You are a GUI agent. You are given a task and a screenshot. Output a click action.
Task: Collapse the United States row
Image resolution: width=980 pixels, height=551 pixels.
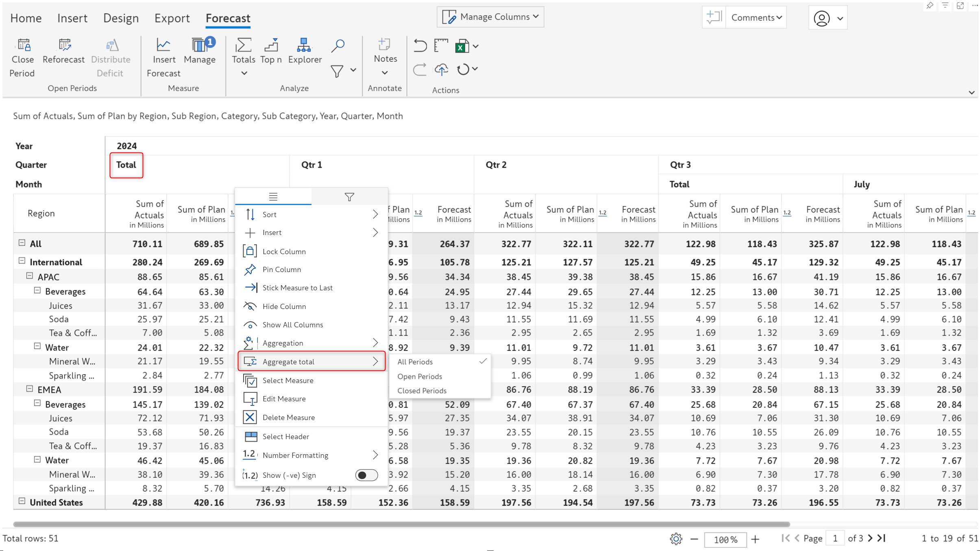click(x=22, y=501)
